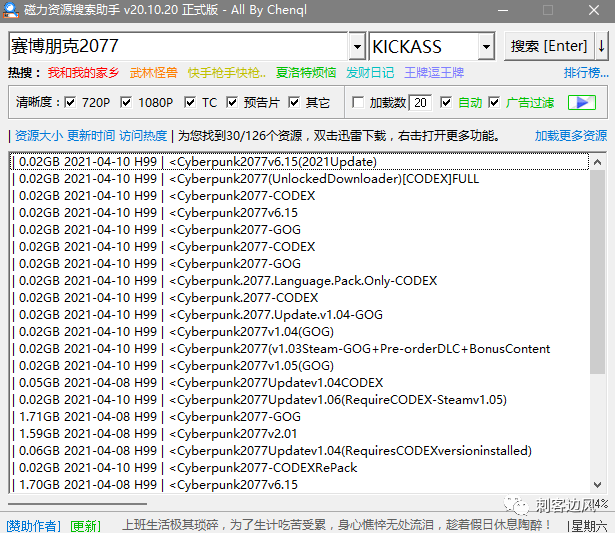Toggle the 1080P checkbox
Screen dimensions: 615x533
point(126,102)
